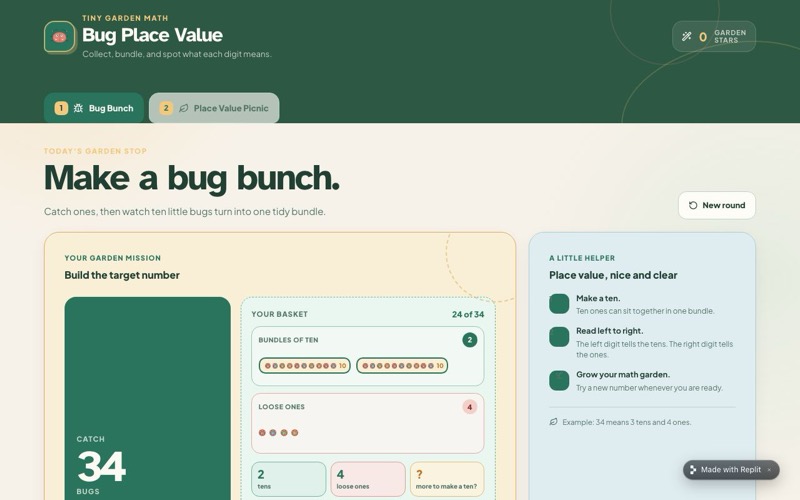
Task: Click the ladybug app logo icon
Action: [60, 37]
